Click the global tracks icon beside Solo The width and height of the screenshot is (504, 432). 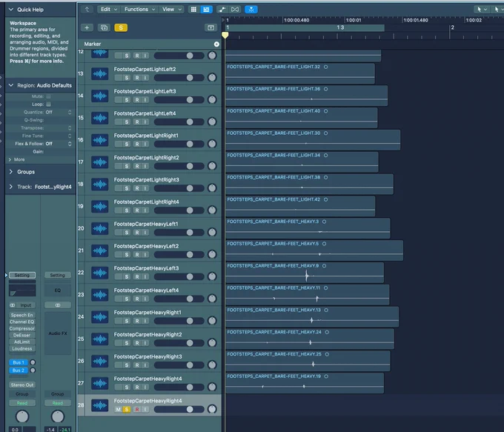(x=210, y=27)
